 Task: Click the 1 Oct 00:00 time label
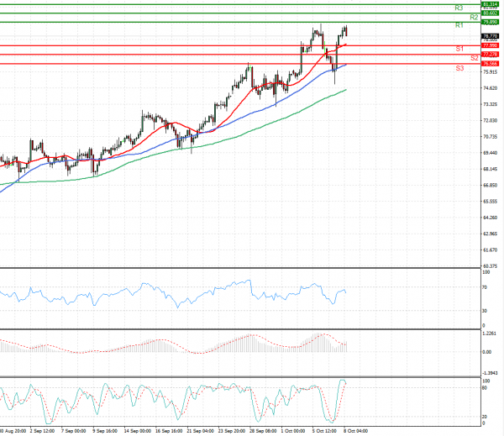pyautogui.click(x=293, y=431)
